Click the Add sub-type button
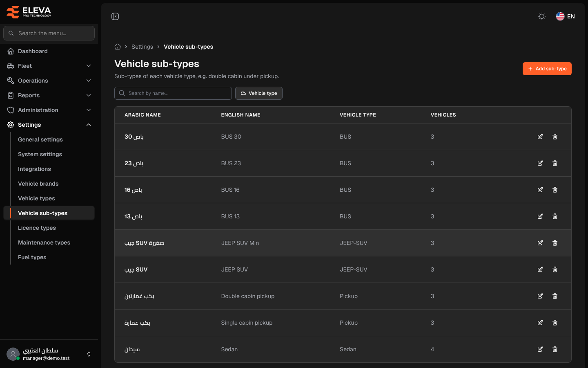This screenshot has width=588, height=368. coord(547,69)
